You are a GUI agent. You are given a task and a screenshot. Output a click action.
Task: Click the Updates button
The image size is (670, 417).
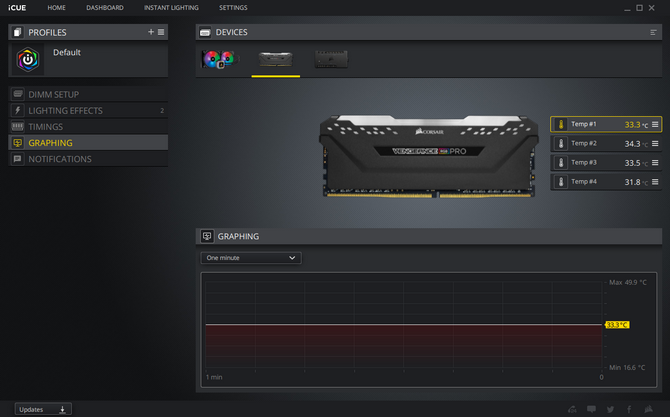tap(43, 409)
